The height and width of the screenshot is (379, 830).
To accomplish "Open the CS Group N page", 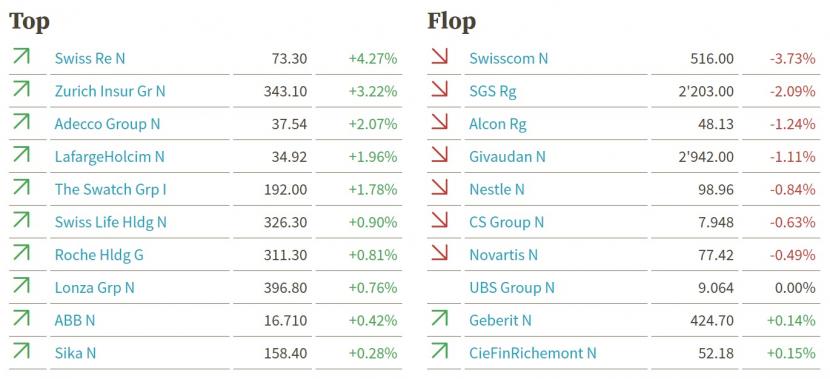I will (506, 222).
